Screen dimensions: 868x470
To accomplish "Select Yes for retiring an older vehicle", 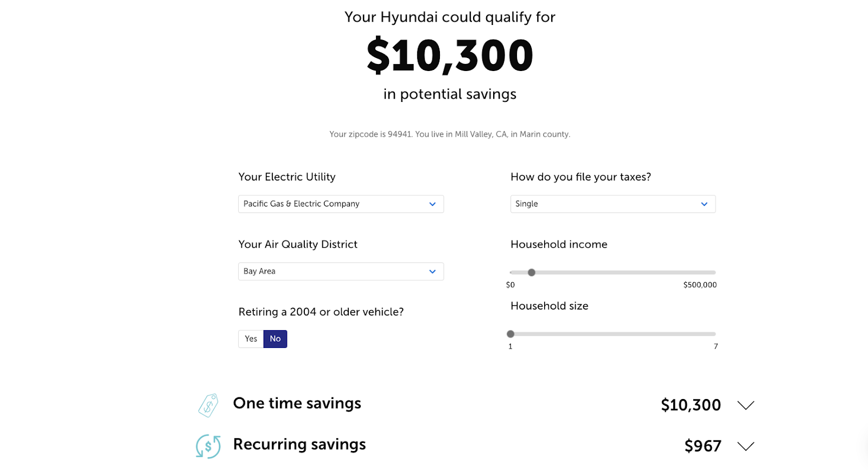I will [x=251, y=339].
